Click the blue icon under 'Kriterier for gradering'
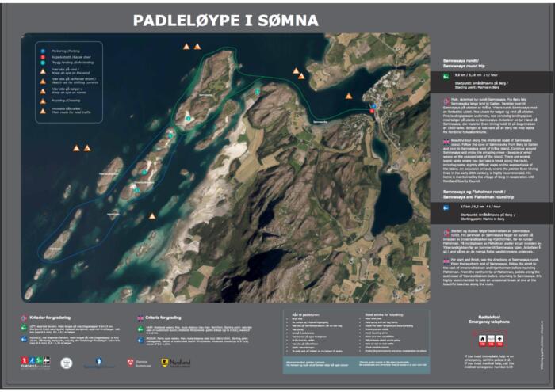The width and height of the screenshot is (555, 392). [24, 339]
